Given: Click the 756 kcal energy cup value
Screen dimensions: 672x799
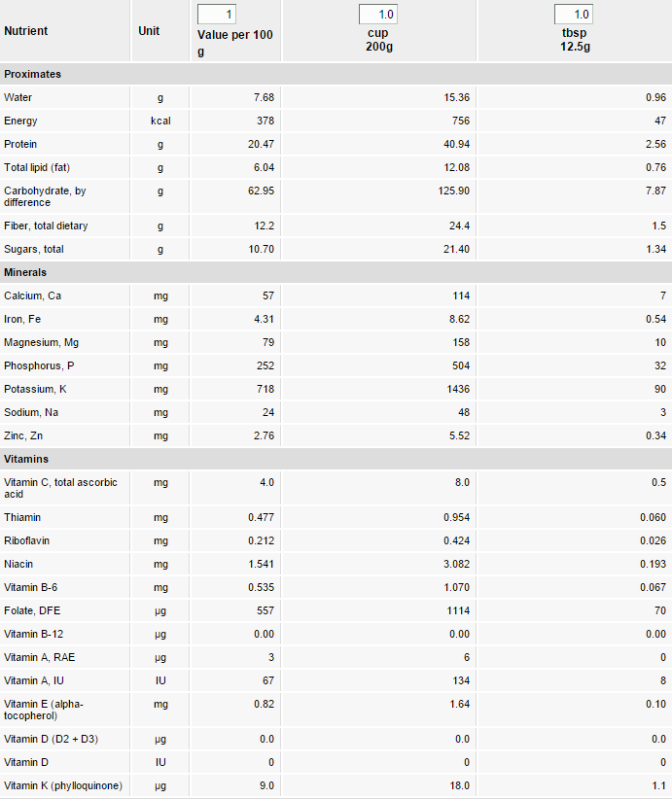Looking at the screenshot, I should point(460,121).
